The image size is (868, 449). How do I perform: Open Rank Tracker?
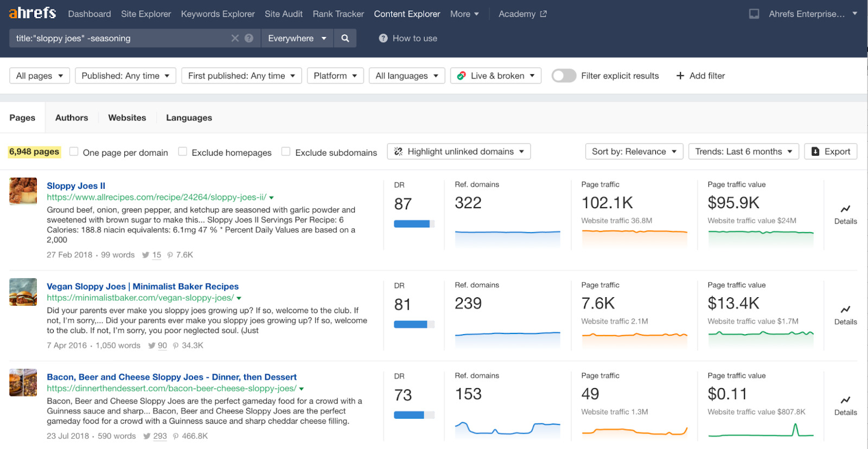339,14
